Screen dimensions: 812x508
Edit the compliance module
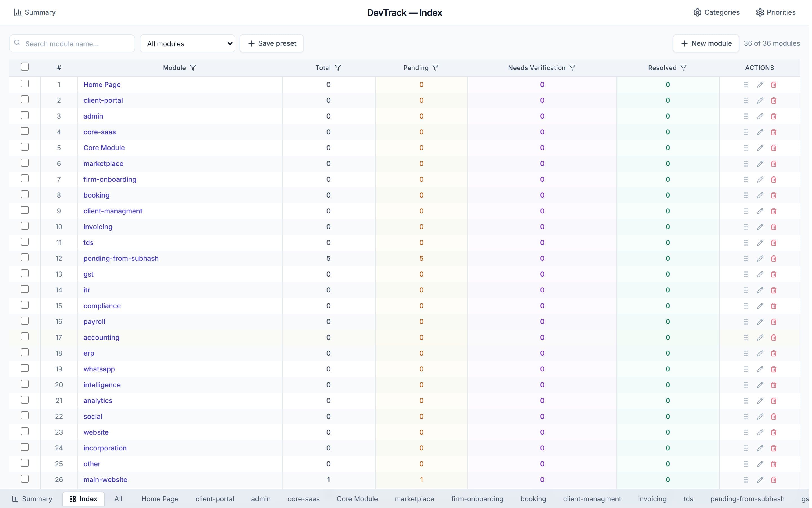(760, 306)
